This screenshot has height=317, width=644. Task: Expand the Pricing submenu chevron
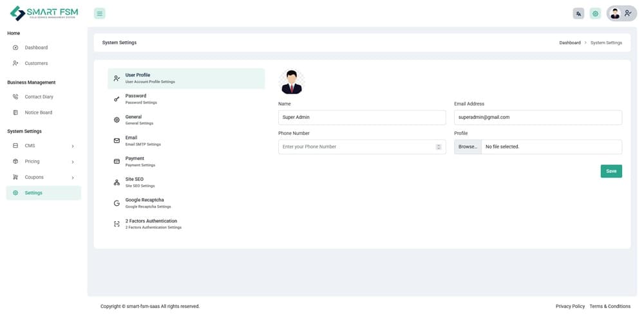tap(72, 162)
